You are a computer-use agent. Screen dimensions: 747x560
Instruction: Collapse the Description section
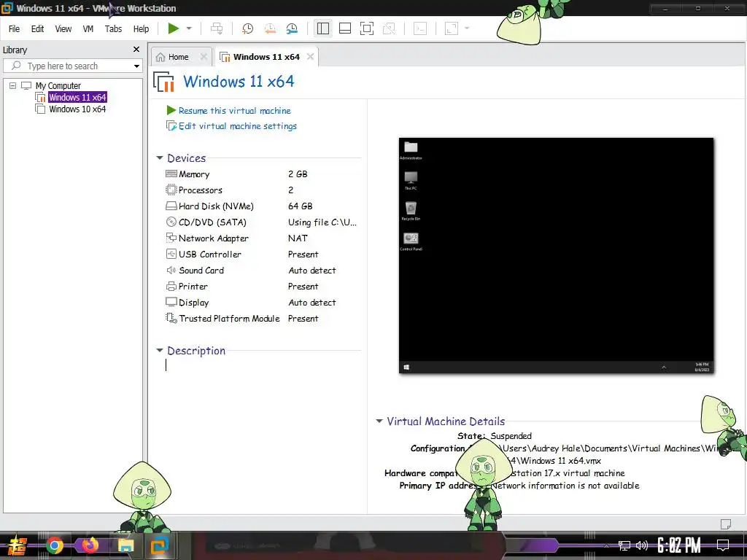pyautogui.click(x=160, y=351)
